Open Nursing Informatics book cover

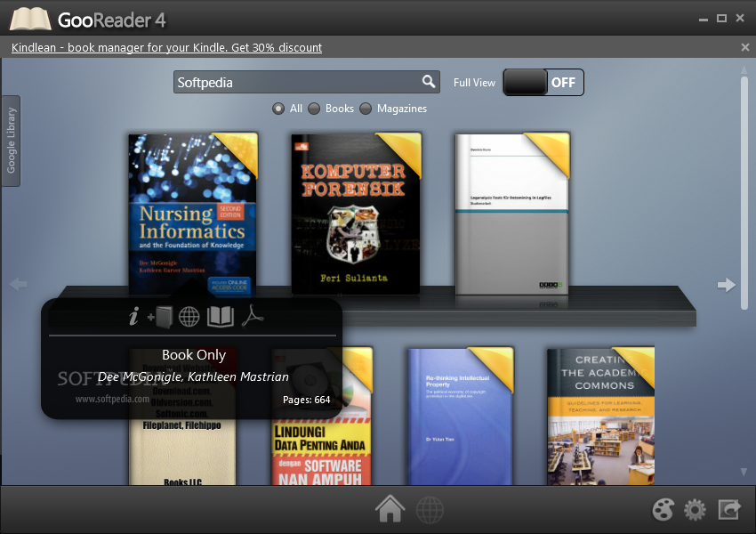pos(193,214)
